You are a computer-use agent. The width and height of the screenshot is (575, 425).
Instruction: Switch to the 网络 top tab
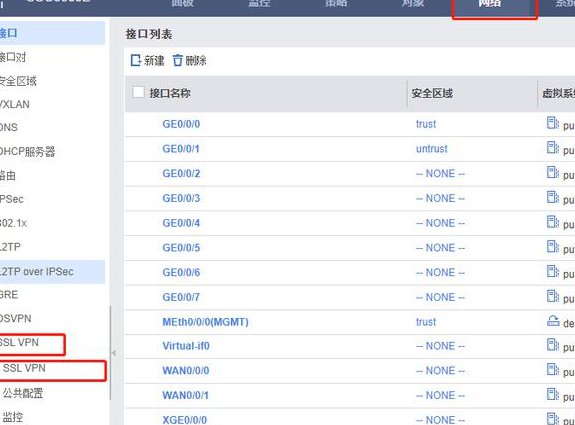coord(490,4)
